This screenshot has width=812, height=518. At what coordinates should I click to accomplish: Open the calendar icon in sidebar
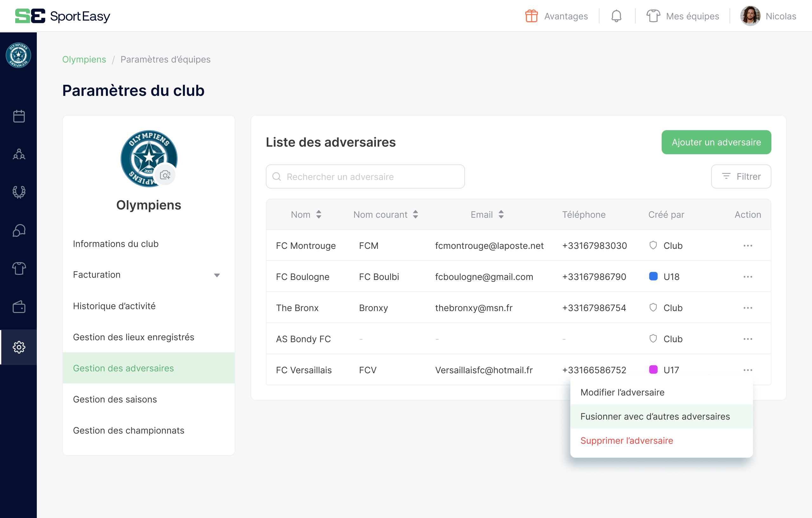pos(19,116)
